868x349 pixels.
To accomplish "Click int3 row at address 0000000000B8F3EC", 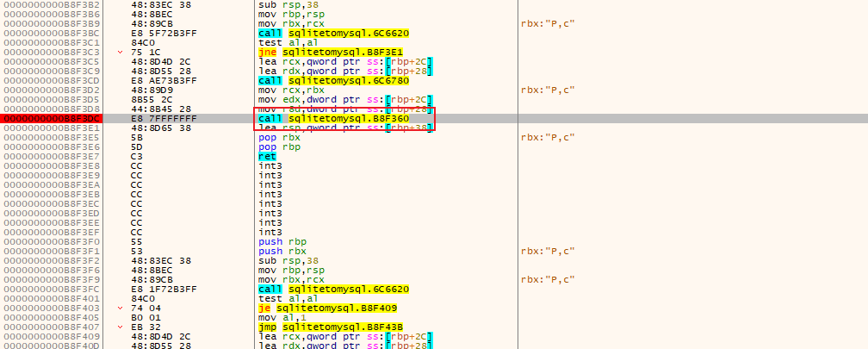I will [270, 204].
